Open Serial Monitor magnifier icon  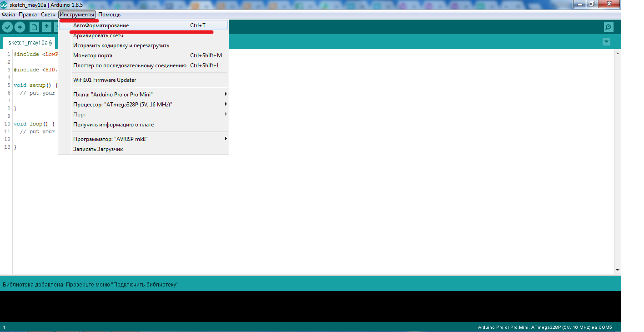(609, 27)
